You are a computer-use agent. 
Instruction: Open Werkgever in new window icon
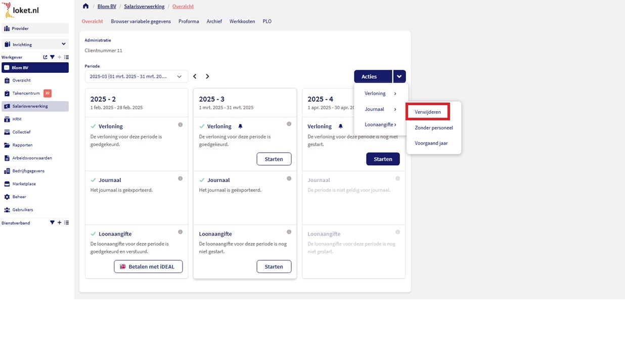[x=45, y=57]
